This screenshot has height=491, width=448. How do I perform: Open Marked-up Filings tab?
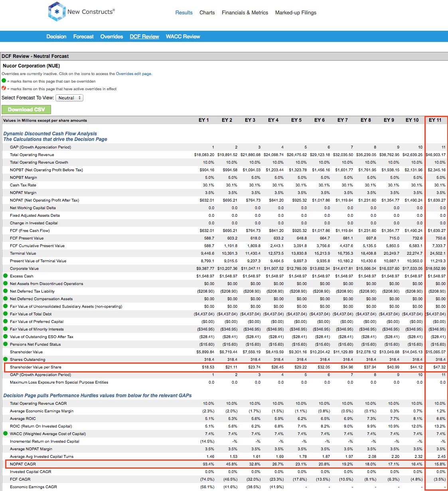296,13
